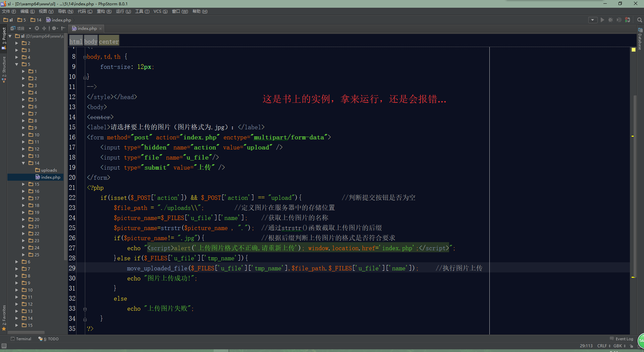Toggle the read-only lock icon

pyautogui.click(x=631, y=346)
